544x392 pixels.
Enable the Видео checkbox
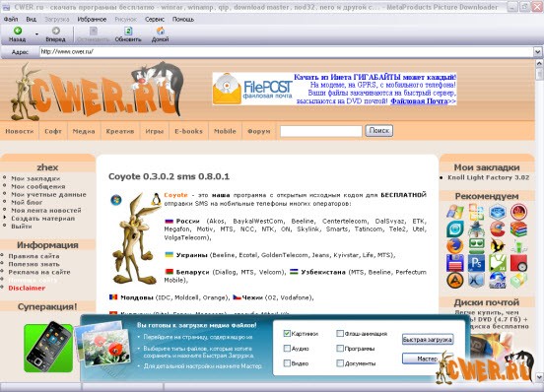click(287, 363)
